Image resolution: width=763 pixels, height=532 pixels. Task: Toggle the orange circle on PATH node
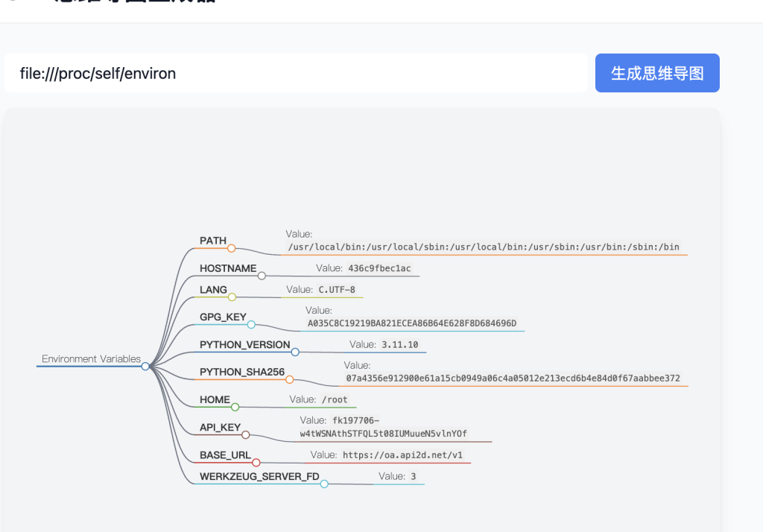(231, 248)
